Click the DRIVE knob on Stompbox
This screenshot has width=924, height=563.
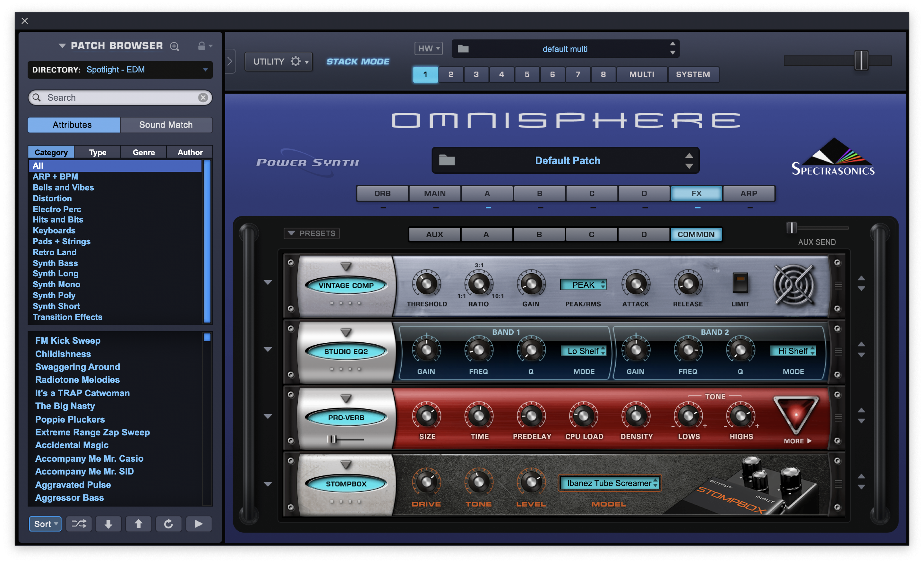426,482
